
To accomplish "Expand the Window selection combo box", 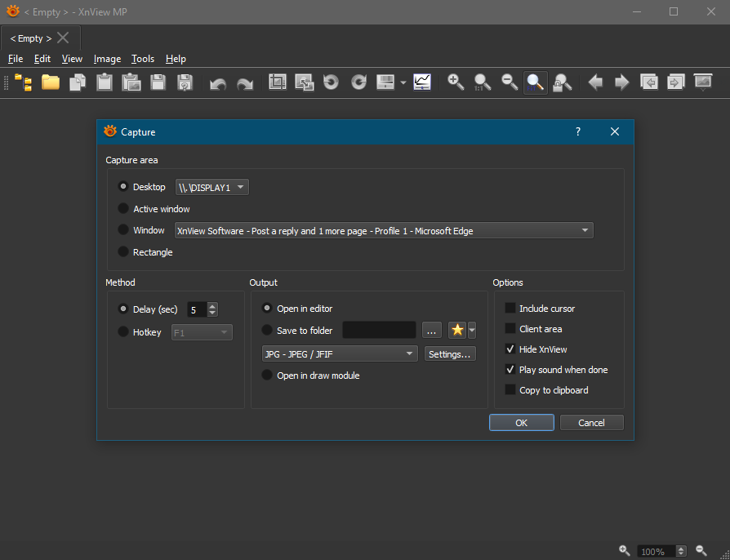I will (384, 231).
